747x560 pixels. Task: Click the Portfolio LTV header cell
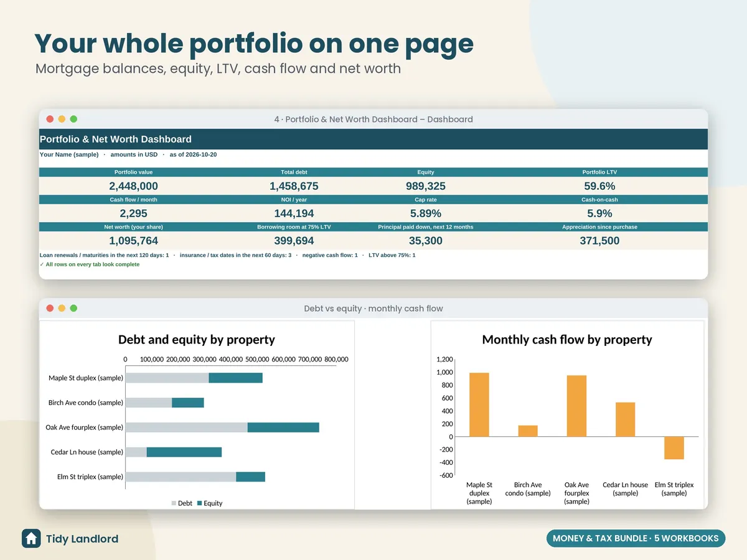pos(599,172)
